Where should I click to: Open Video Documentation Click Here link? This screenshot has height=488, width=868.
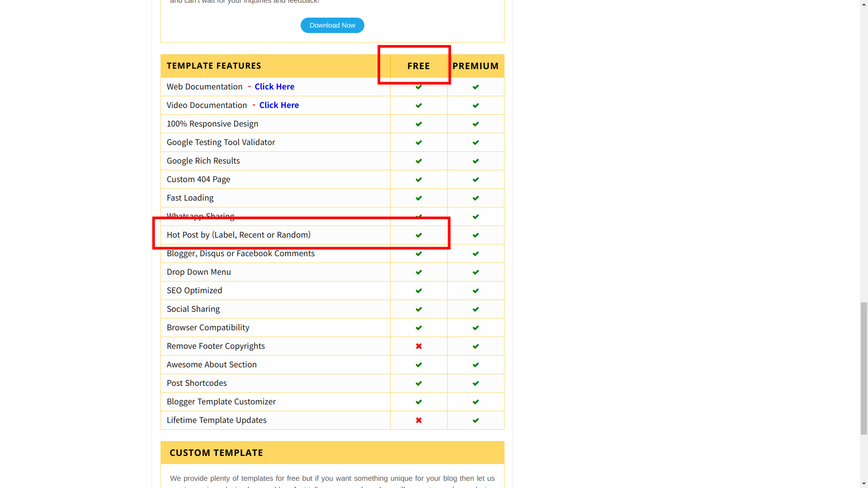pos(278,105)
